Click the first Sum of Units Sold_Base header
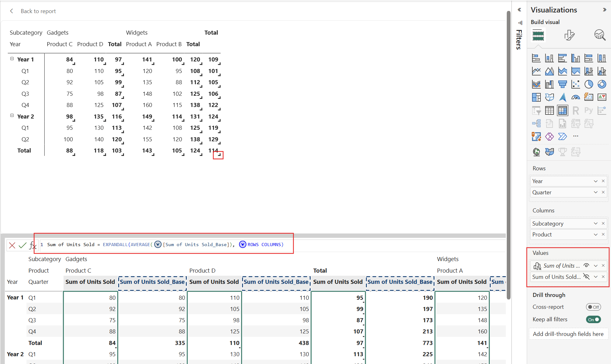611x364 pixels. [x=152, y=282]
